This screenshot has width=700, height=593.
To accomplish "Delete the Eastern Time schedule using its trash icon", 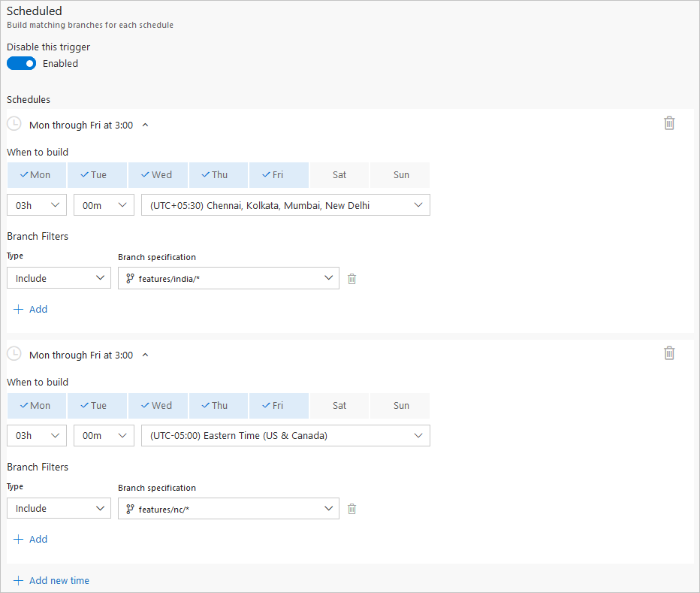I will click(669, 353).
